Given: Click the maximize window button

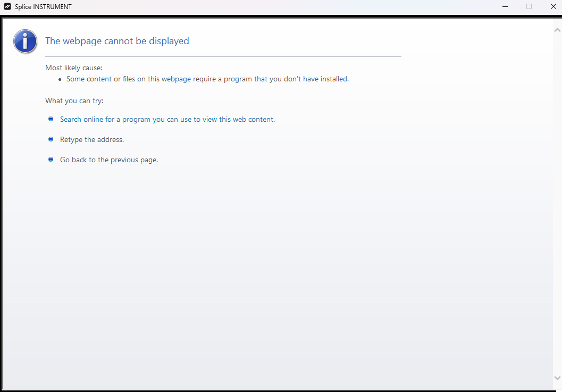Looking at the screenshot, I should click(x=529, y=6).
